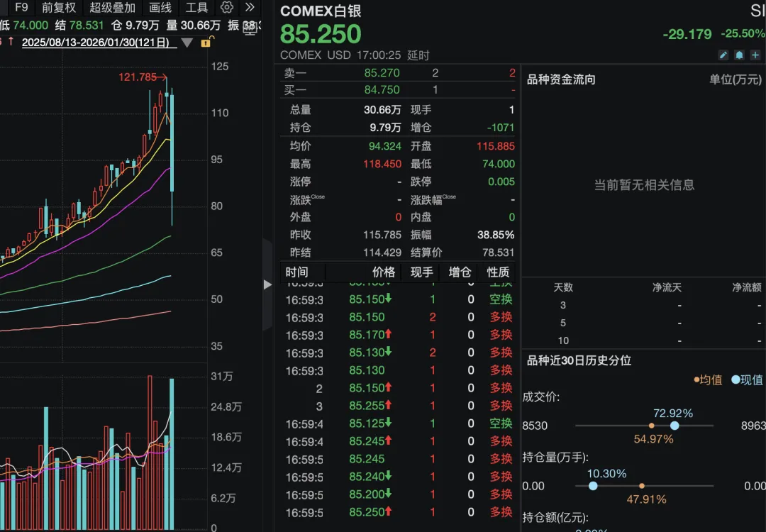Viewport: 766px width, 532px height.
Task: Click the 天数 column header
Action: click(x=562, y=287)
